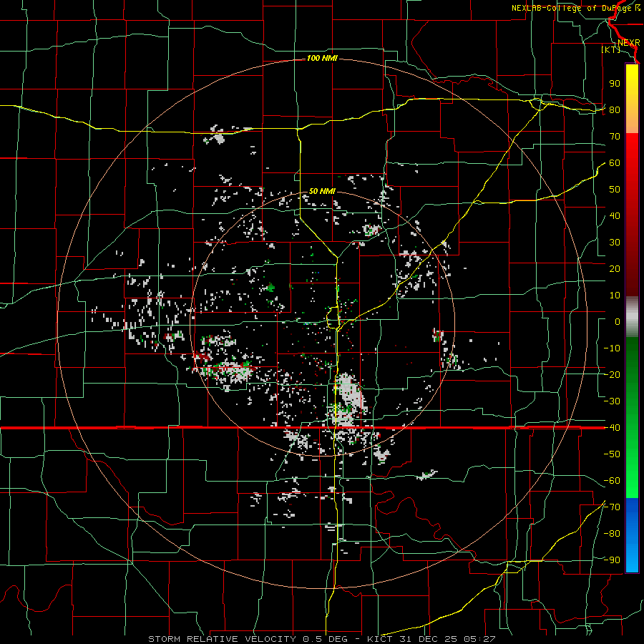The image size is (644, 644).
Task: Select the 10 value on the velocity scale
Action: (x=615, y=296)
